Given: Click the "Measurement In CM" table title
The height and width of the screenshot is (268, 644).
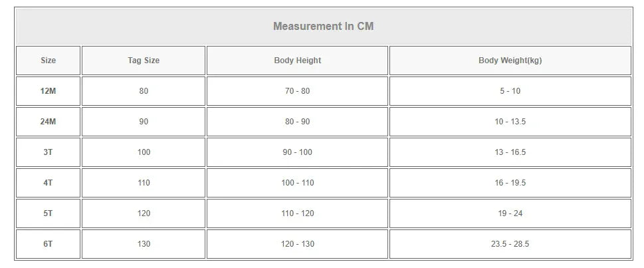Looking at the screenshot, I should click(323, 27).
